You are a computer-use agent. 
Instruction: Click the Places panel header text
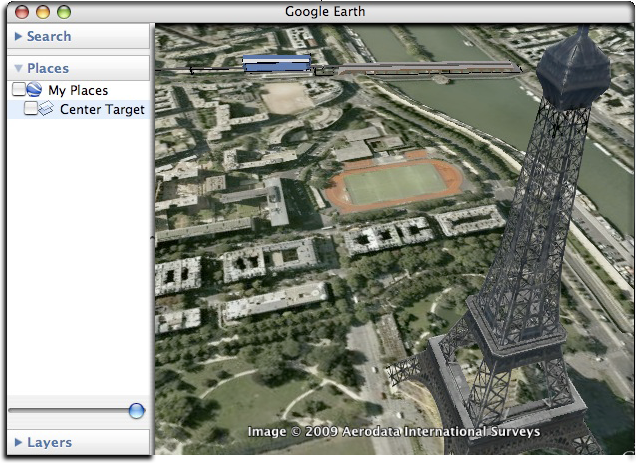point(48,68)
